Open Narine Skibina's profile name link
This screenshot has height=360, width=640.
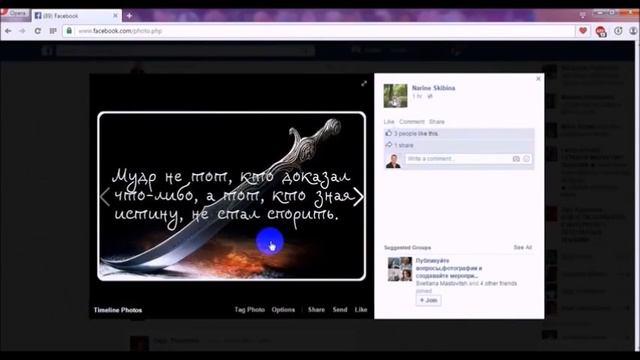[433, 88]
